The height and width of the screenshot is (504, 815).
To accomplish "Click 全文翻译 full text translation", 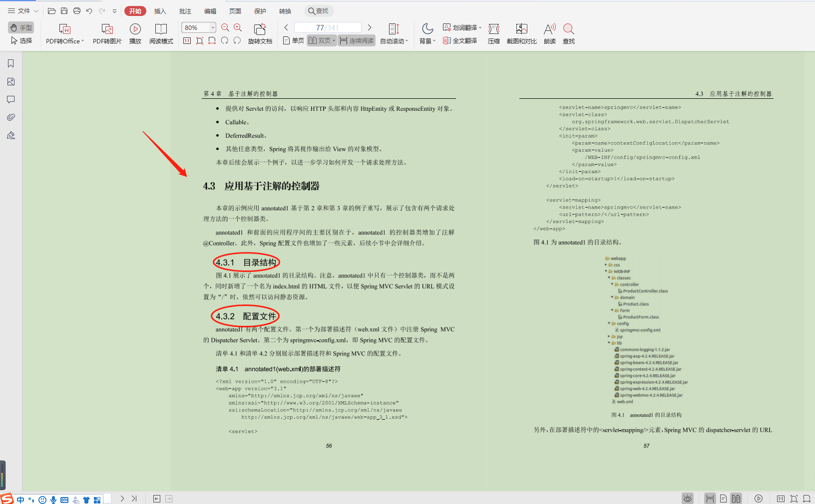I will [x=460, y=40].
